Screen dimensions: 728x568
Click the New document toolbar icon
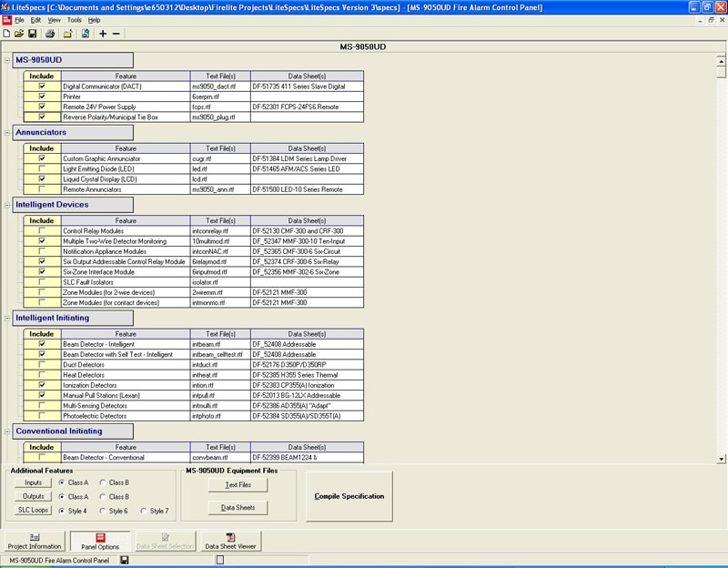click(7, 34)
